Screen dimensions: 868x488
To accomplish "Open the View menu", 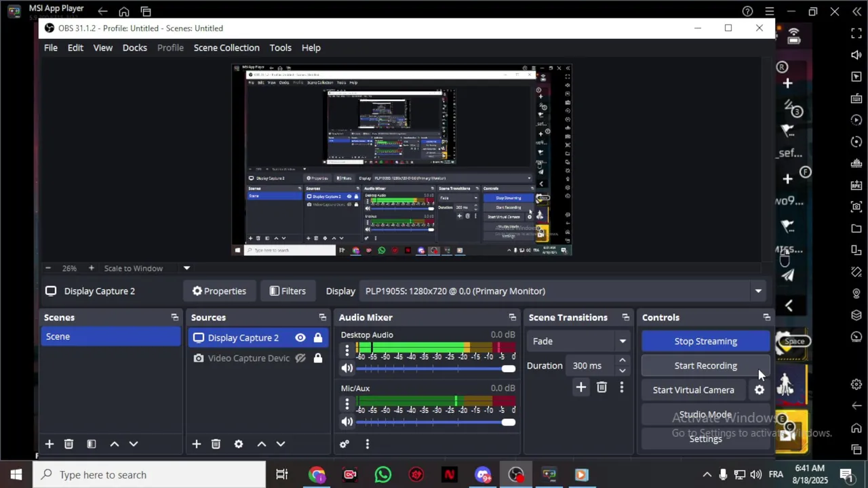I will (x=103, y=47).
